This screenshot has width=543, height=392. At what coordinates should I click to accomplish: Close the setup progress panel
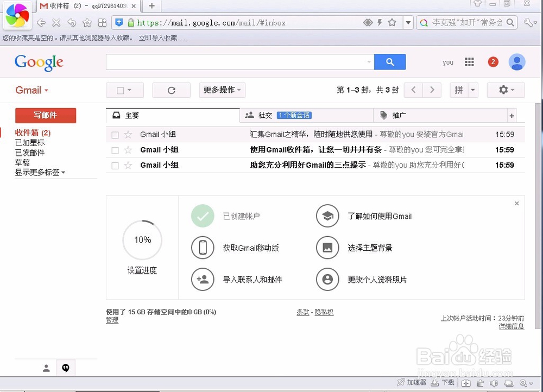(x=516, y=203)
